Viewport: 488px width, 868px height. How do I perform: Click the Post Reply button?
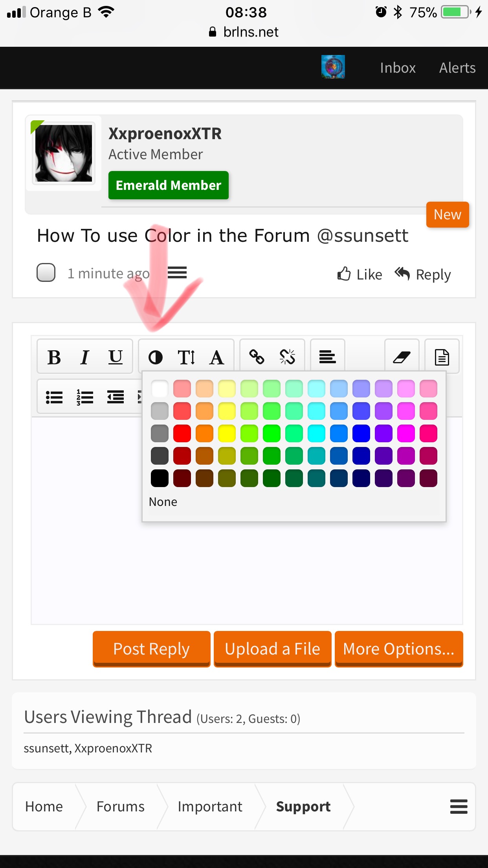(152, 649)
